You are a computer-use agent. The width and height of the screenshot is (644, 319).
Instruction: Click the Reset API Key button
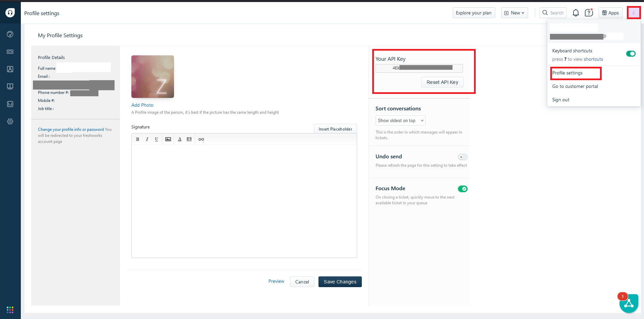(x=442, y=82)
